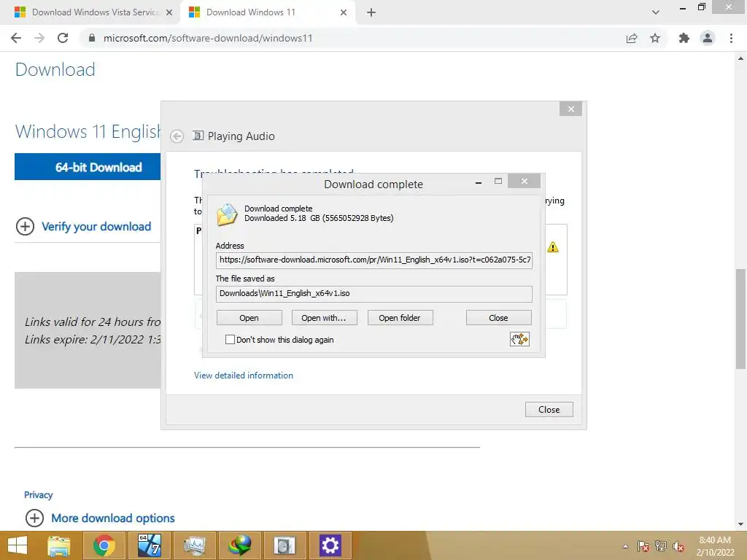The width and height of the screenshot is (747, 560).
Task: Bookmark this page with star icon
Action: pos(655,38)
